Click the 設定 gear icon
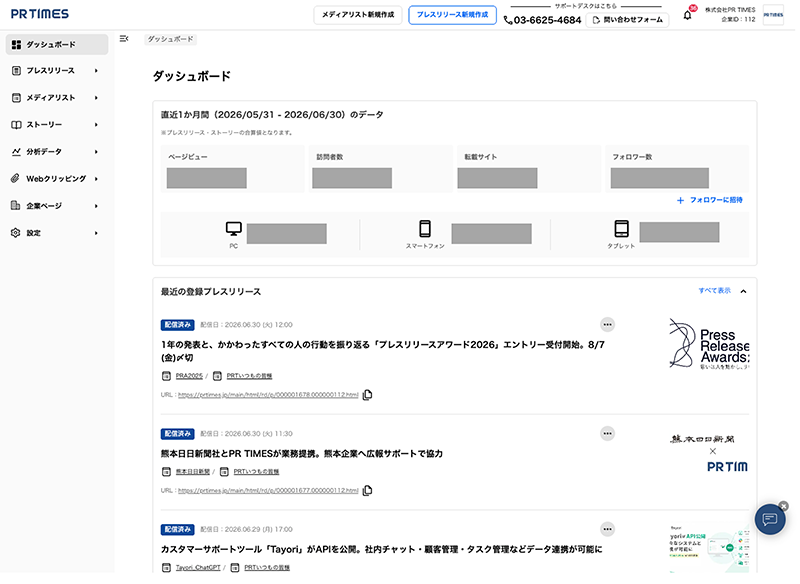The width and height of the screenshot is (800, 584). 16,233
